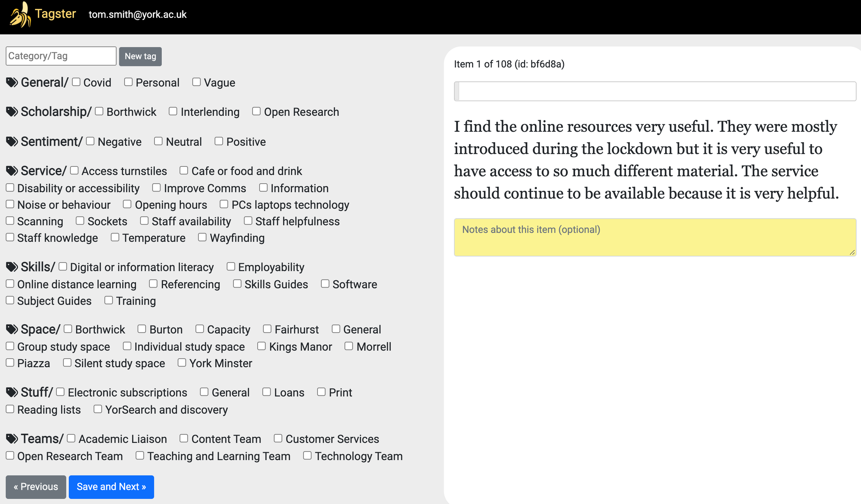Image resolution: width=861 pixels, height=504 pixels.
Task: Enable the Electronic subscriptions checkbox
Action: pos(61,392)
